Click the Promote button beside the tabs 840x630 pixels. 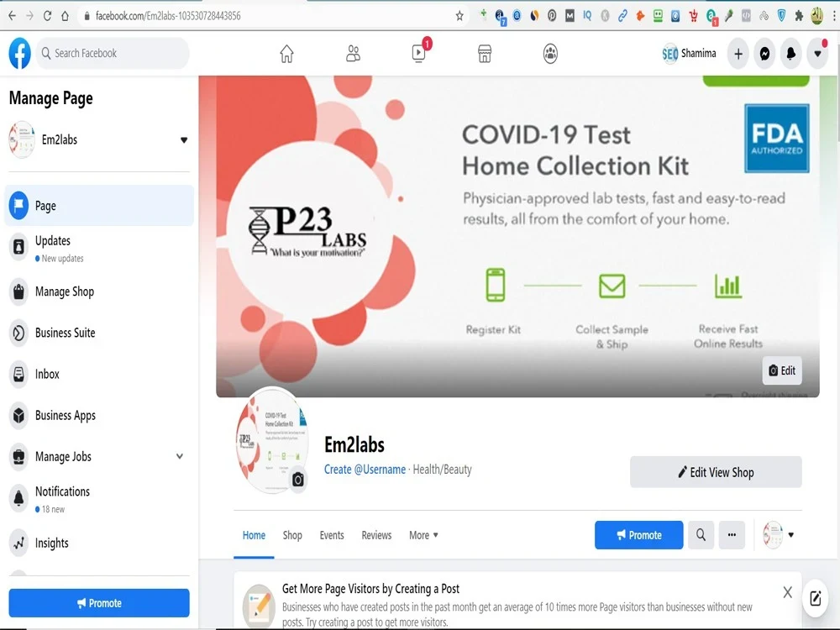tap(639, 534)
